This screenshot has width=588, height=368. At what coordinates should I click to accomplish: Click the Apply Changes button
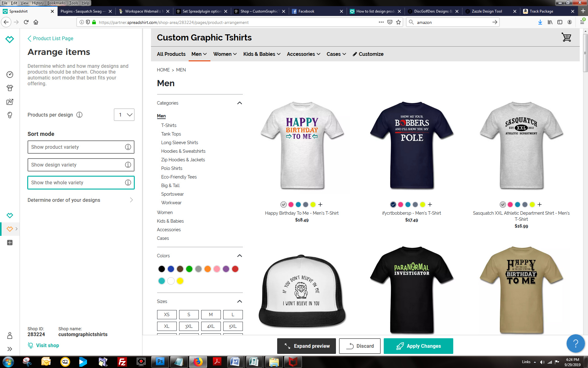[418, 346]
